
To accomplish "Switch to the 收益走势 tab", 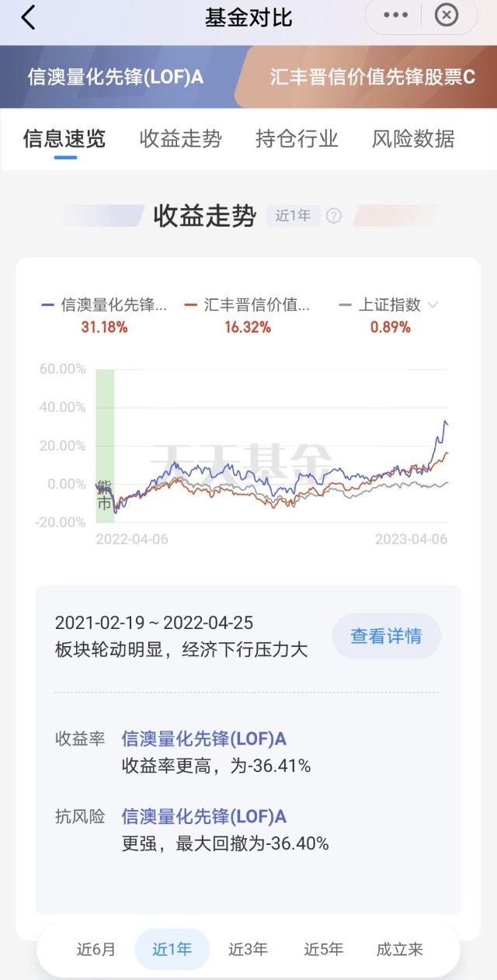I will 181,139.
